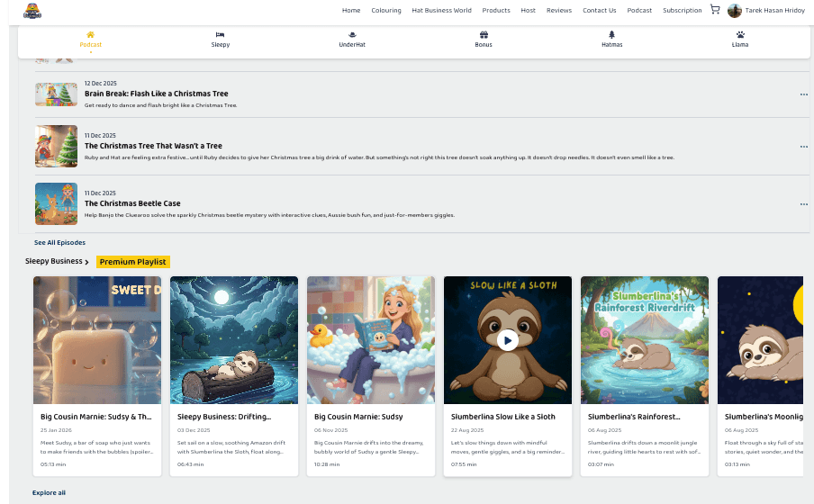Open options for Brain Break episode

click(x=803, y=94)
